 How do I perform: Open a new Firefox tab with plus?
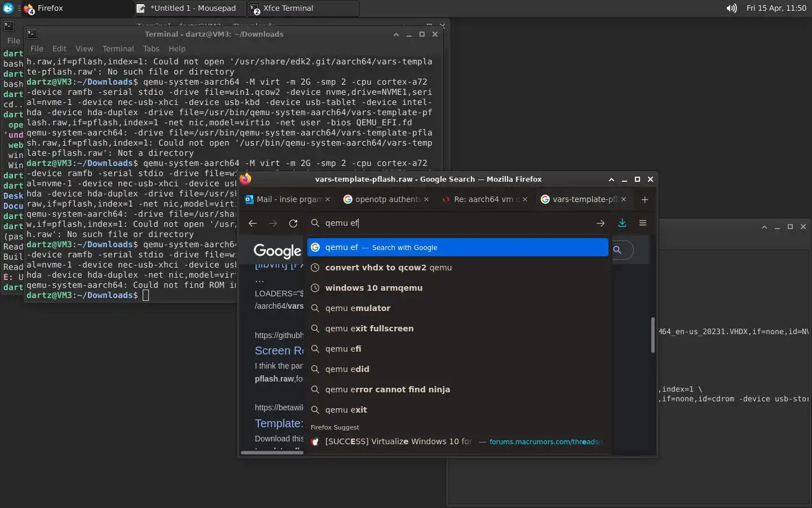point(645,199)
